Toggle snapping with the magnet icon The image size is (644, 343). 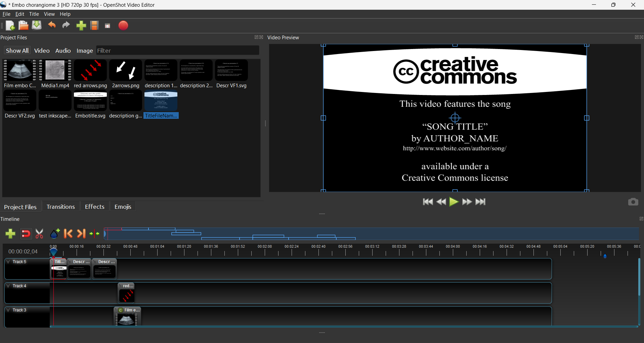click(26, 234)
